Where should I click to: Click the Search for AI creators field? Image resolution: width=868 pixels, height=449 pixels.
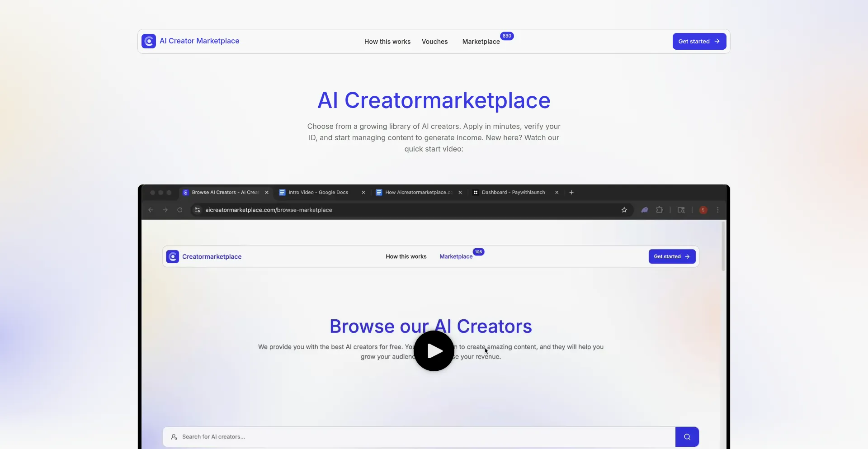[x=419, y=437]
